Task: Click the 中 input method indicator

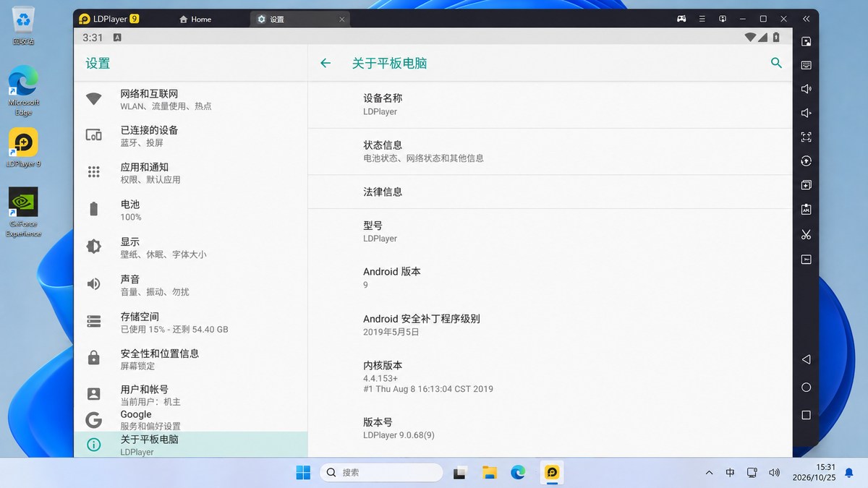Action: tap(730, 473)
